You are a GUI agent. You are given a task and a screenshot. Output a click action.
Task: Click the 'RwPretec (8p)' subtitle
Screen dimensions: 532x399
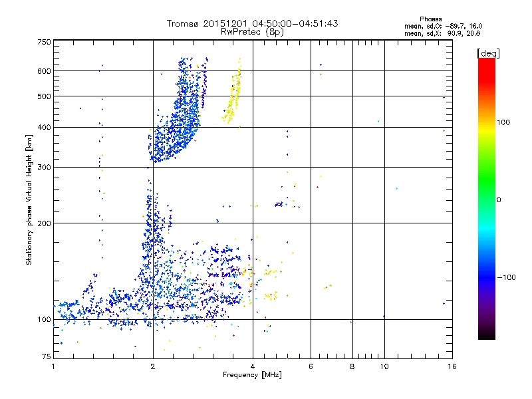[252, 32]
